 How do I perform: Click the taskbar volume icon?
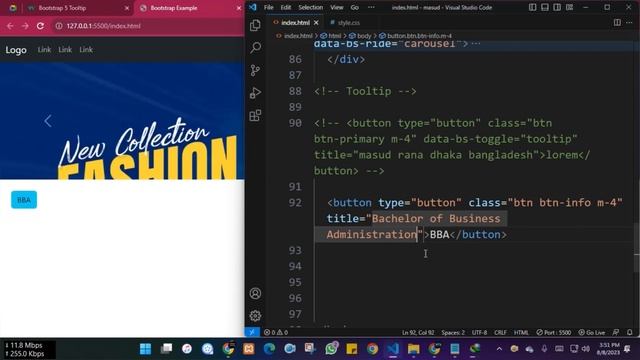pyautogui.click(x=586, y=349)
